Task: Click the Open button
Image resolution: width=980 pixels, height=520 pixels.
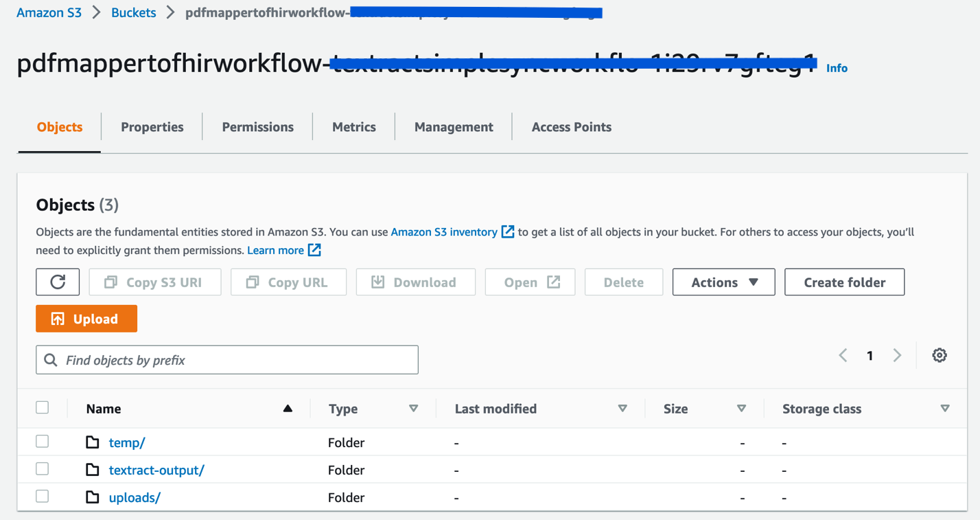Action: coord(530,282)
